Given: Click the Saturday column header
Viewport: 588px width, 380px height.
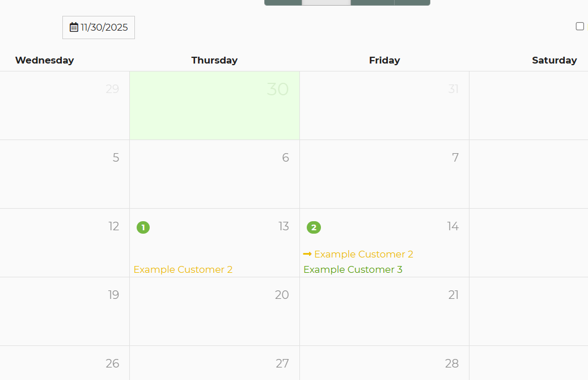Looking at the screenshot, I should click(554, 60).
